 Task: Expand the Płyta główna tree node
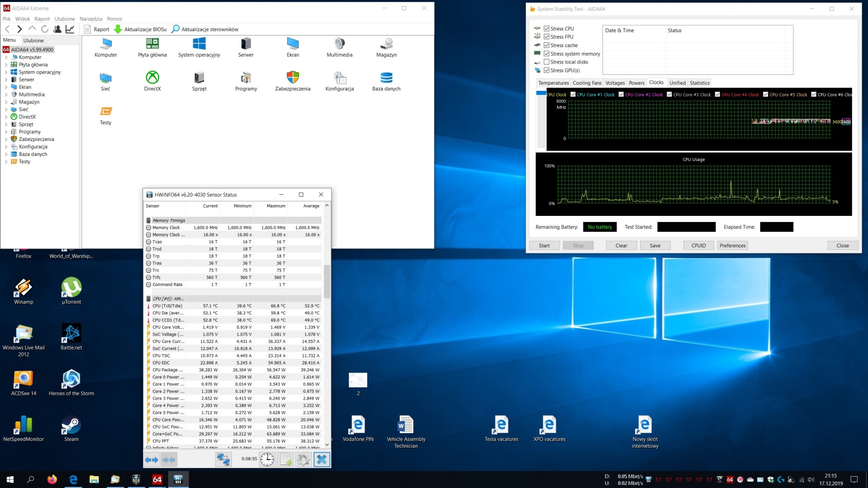[6, 65]
